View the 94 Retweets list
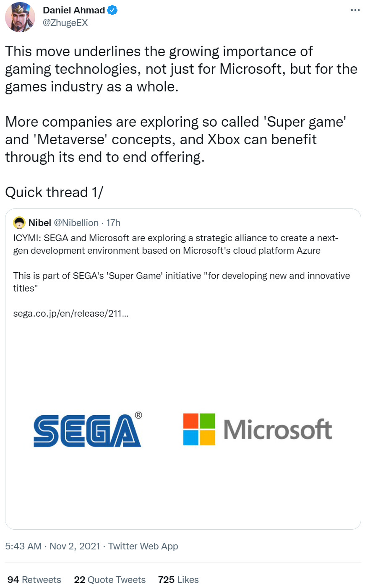 point(34,580)
